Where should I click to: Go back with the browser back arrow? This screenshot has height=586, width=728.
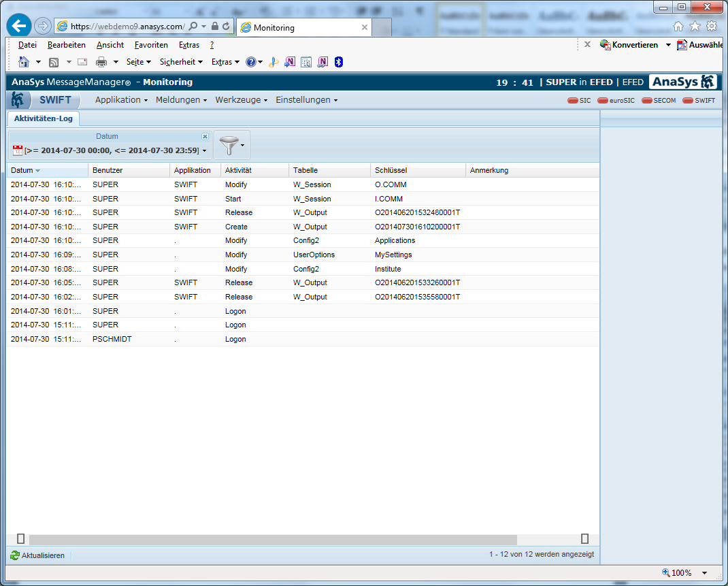(x=19, y=26)
